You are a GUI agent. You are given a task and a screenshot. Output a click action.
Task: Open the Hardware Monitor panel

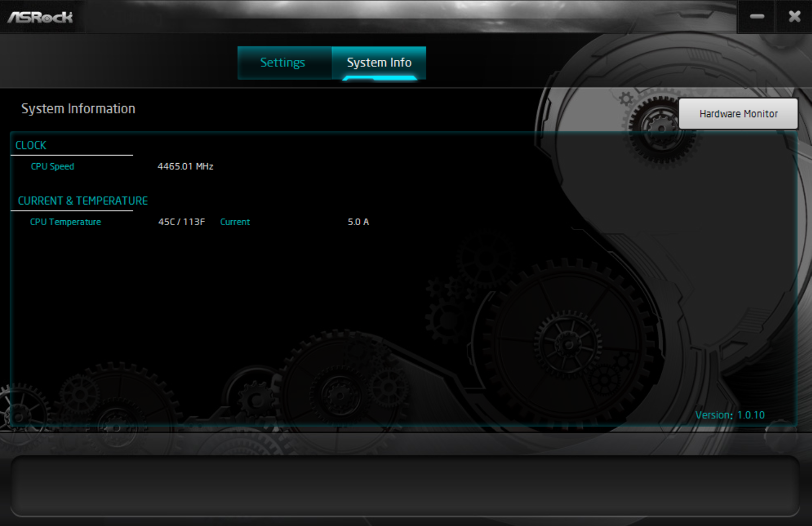pos(738,113)
